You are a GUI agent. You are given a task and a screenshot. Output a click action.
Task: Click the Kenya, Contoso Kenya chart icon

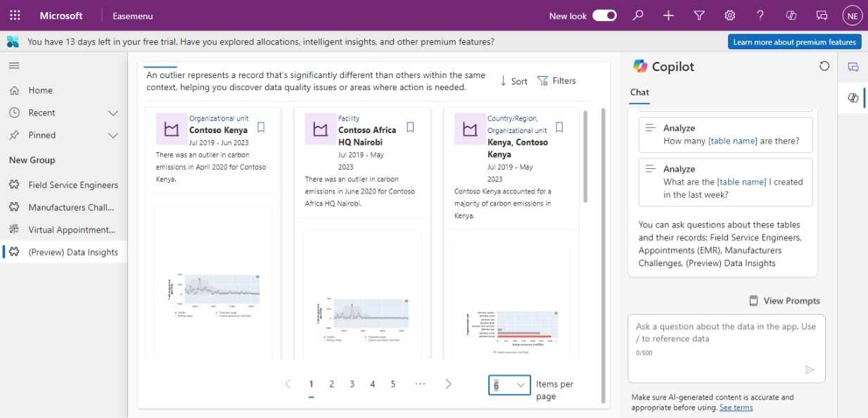[x=469, y=129]
